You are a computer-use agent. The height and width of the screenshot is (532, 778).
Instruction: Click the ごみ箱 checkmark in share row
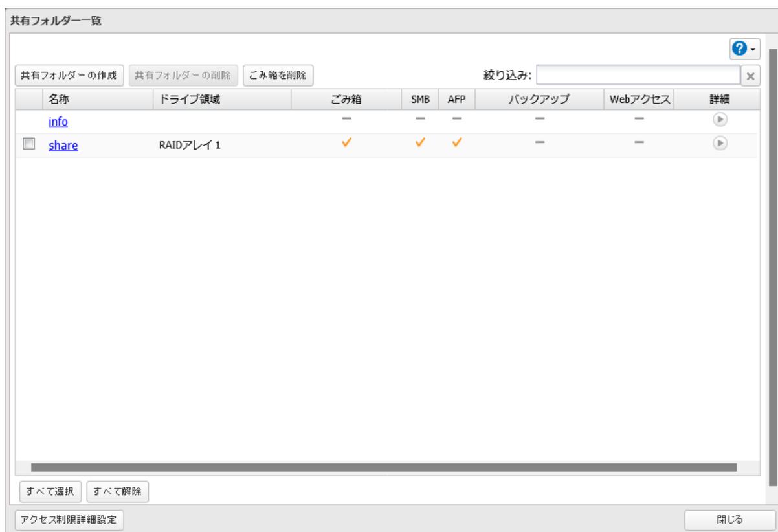click(x=346, y=143)
